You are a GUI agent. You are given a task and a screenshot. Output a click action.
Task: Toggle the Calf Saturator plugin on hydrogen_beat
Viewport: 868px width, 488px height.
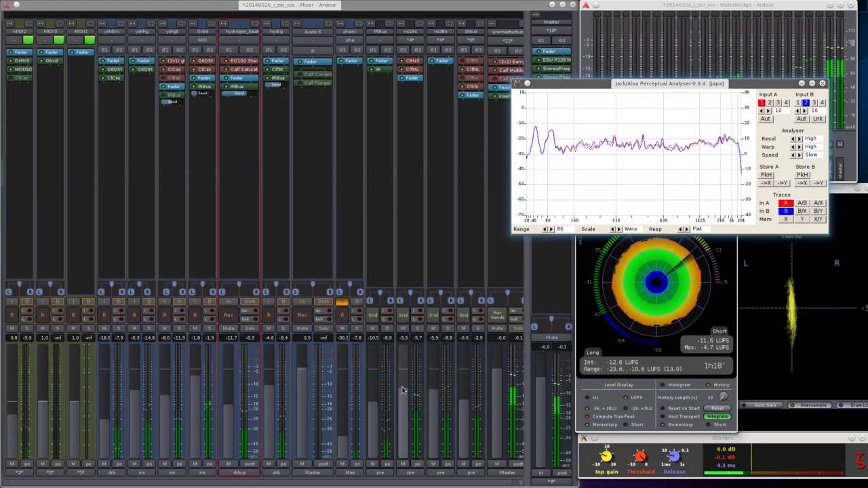(x=239, y=69)
